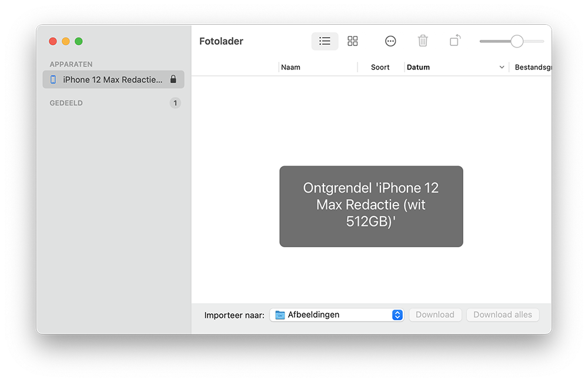Click the GEDEELD count badge
Screen dimensions: 588x382
coord(175,103)
